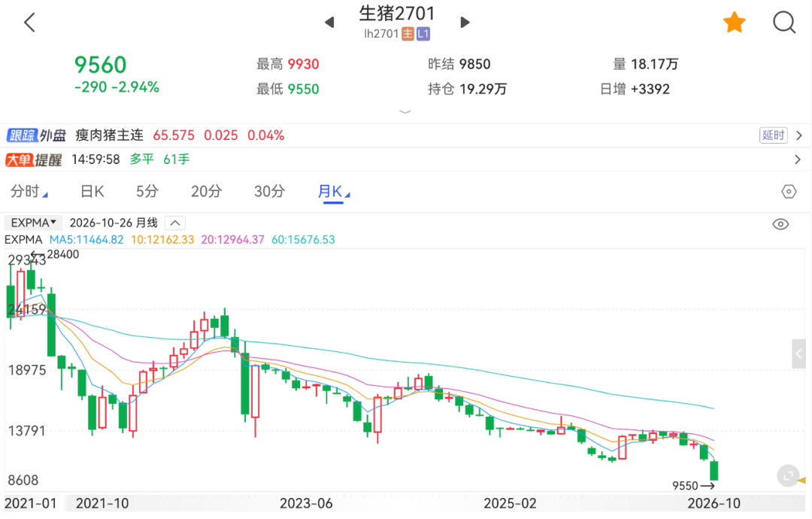This screenshot has width=812, height=519.
Task: Select the 5分 tab
Action: pos(147,192)
